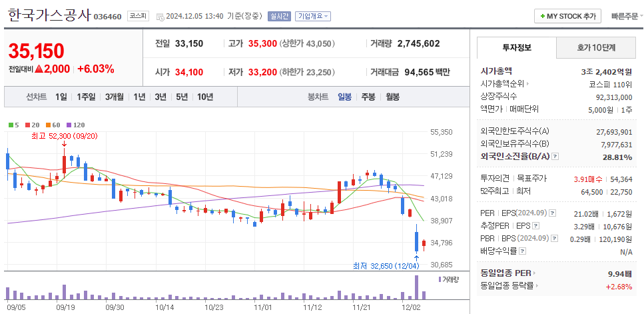Click the clock icon beside the date
The height and width of the screenshot is (314, 644).
click(x=161, y=17)
